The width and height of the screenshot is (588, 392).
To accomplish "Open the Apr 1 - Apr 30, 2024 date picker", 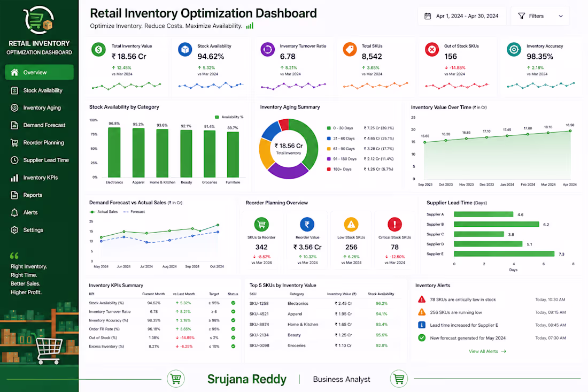I will pyautogui.click(x=462, y=16).
